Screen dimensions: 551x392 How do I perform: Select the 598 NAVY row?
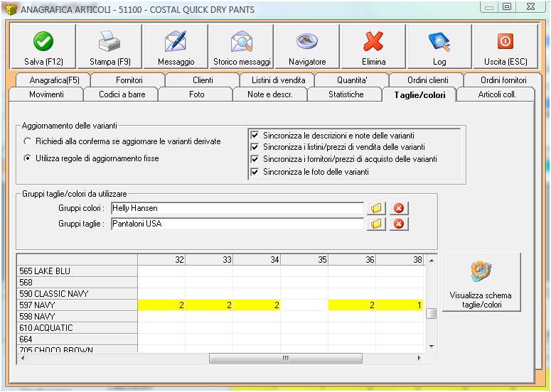[77, 317]
